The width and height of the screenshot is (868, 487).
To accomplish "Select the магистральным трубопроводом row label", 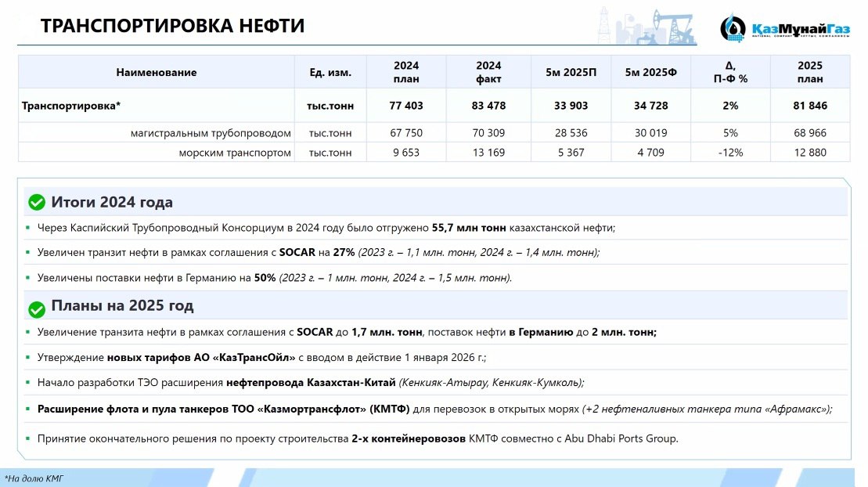I will click(x=211, y=133).
